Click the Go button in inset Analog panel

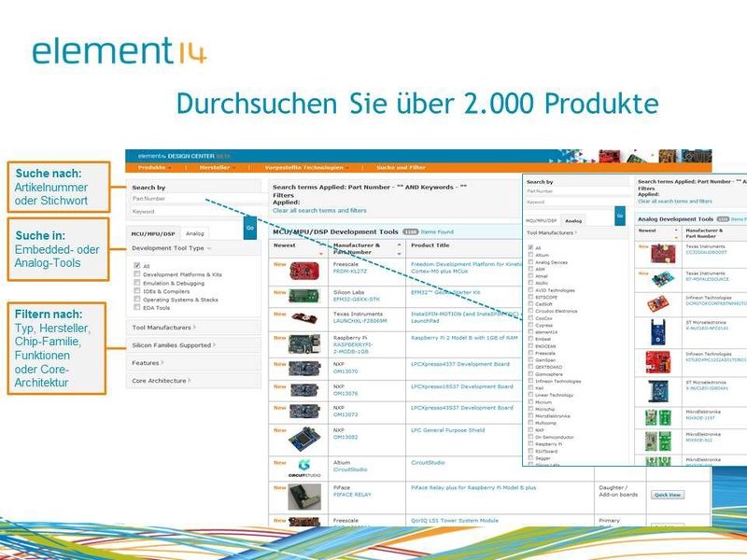620,216
